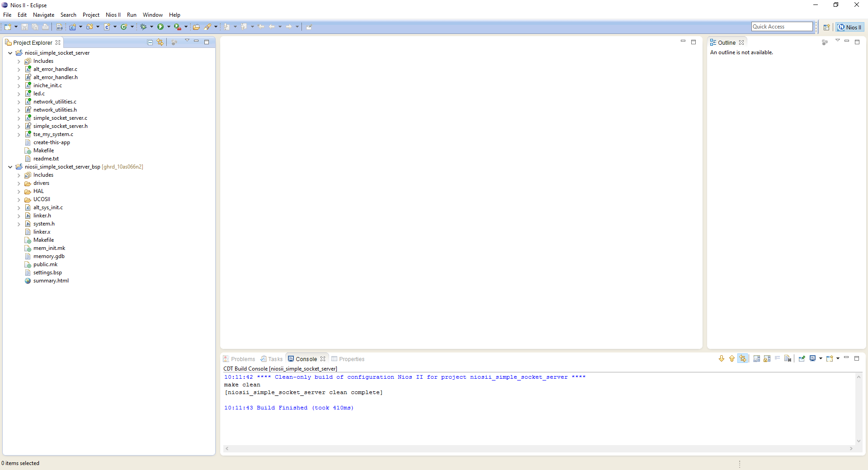Create a new C/C++ project from toolbar
This screenshot has width=868, height=470.
coord(72,27)
